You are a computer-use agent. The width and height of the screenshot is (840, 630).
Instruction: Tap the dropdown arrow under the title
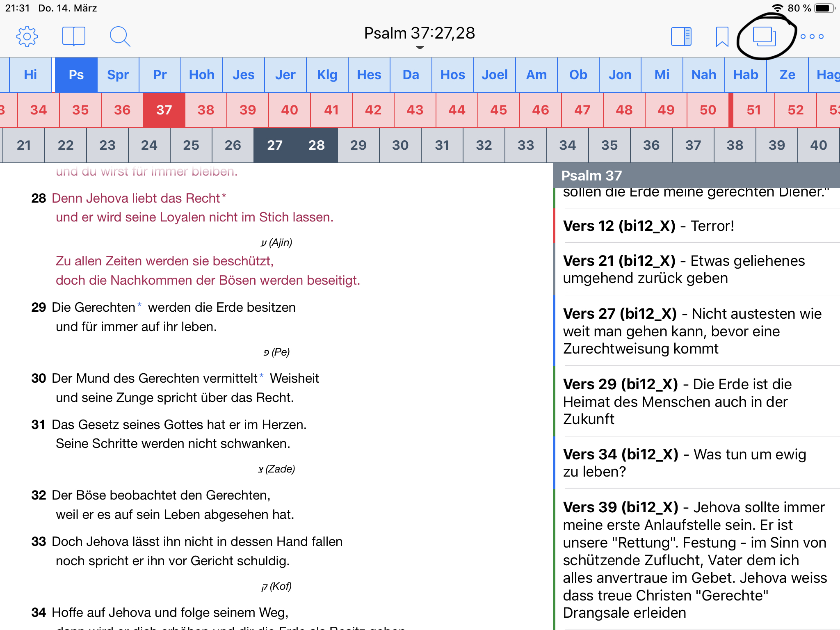tap(420, 48)
